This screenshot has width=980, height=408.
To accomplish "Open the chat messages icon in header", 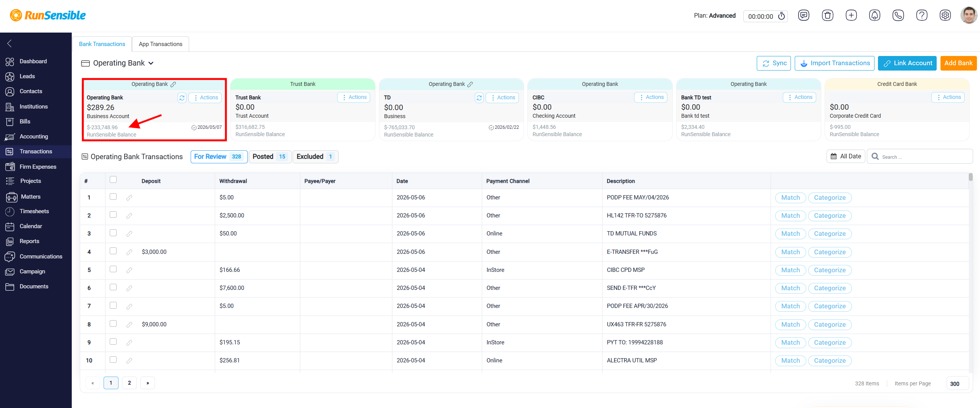I will [804, 15].
